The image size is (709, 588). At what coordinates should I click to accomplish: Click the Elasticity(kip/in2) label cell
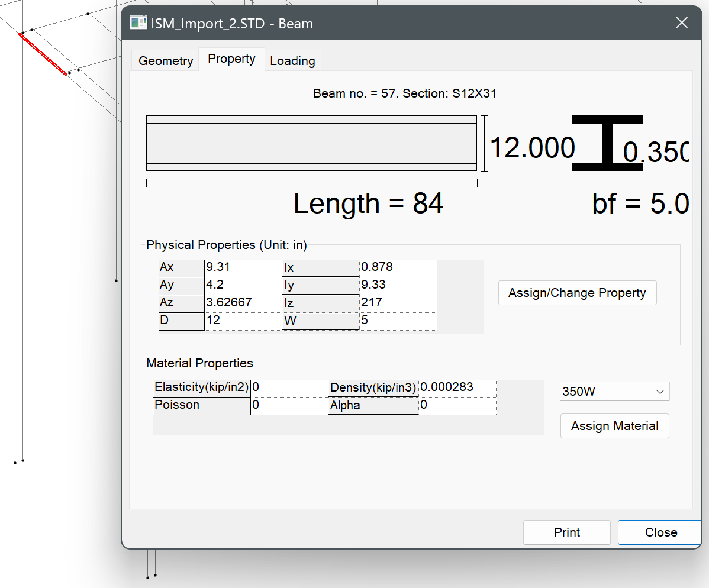pos(202,387)
